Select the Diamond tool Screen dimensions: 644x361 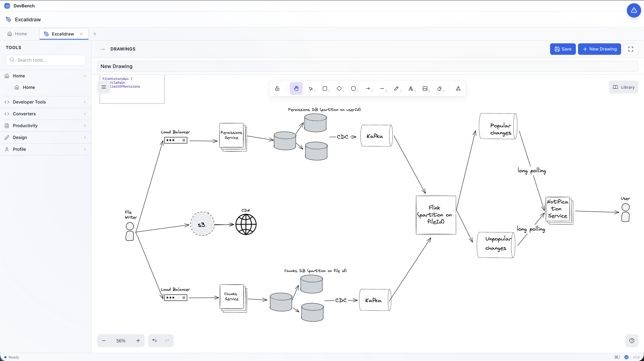(340, 88)
